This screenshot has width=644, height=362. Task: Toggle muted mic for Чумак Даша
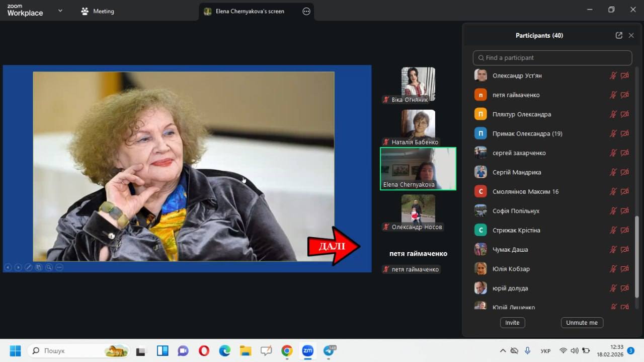[x=613, y=250]
